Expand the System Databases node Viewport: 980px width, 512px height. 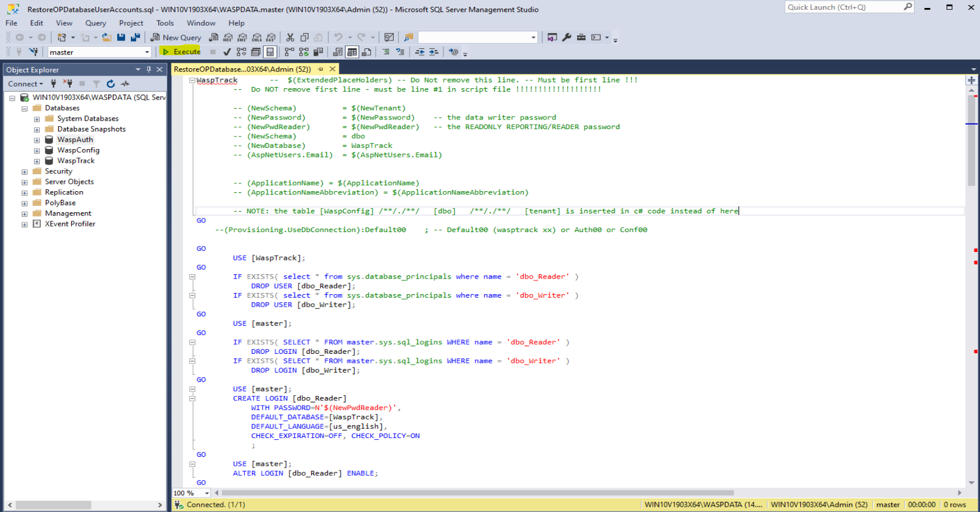[x=36, y=119]
